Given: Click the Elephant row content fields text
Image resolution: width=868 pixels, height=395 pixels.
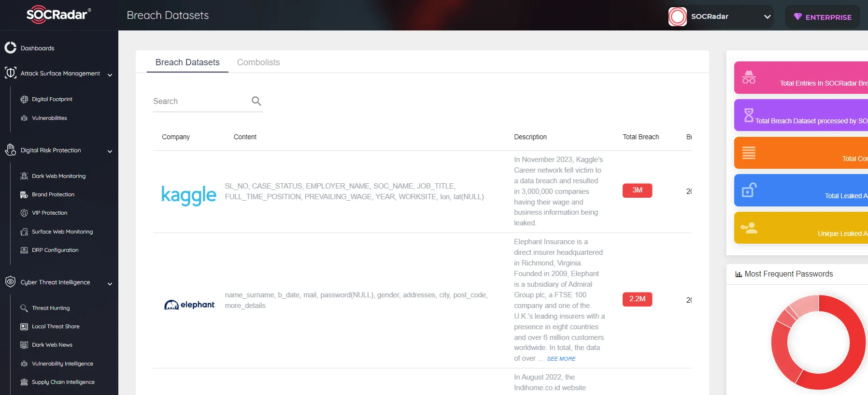Looking at the screenshot, I should coord(356,300).
